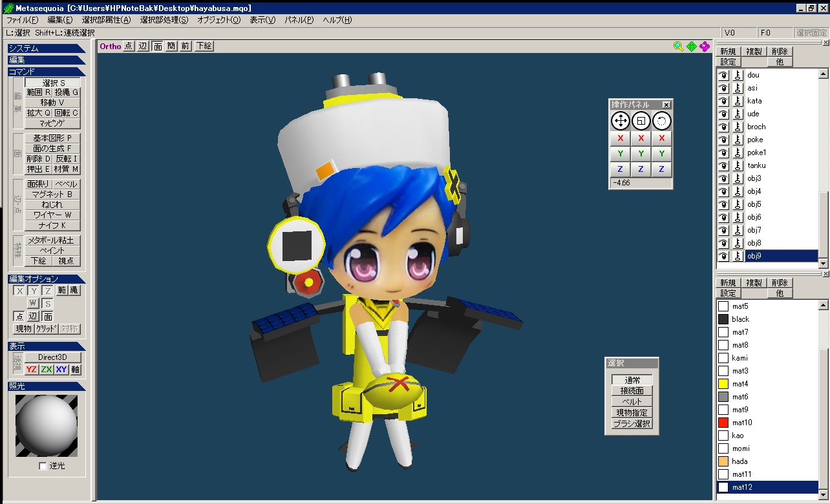The width and height of the screenshot is (830, 504).
Task: Open the オブジェクト(O) menu
Action: (x=218, y=20)
